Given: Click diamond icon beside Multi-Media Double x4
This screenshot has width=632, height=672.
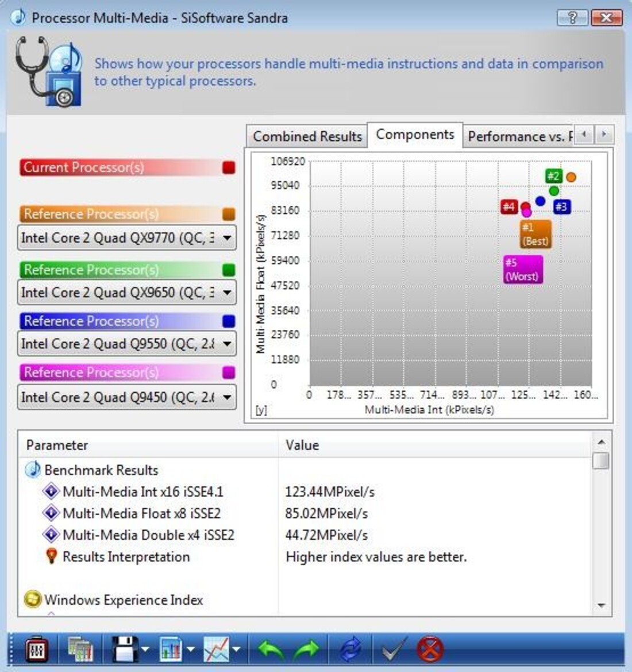Looking at the screenshot, I should point(51,535).
